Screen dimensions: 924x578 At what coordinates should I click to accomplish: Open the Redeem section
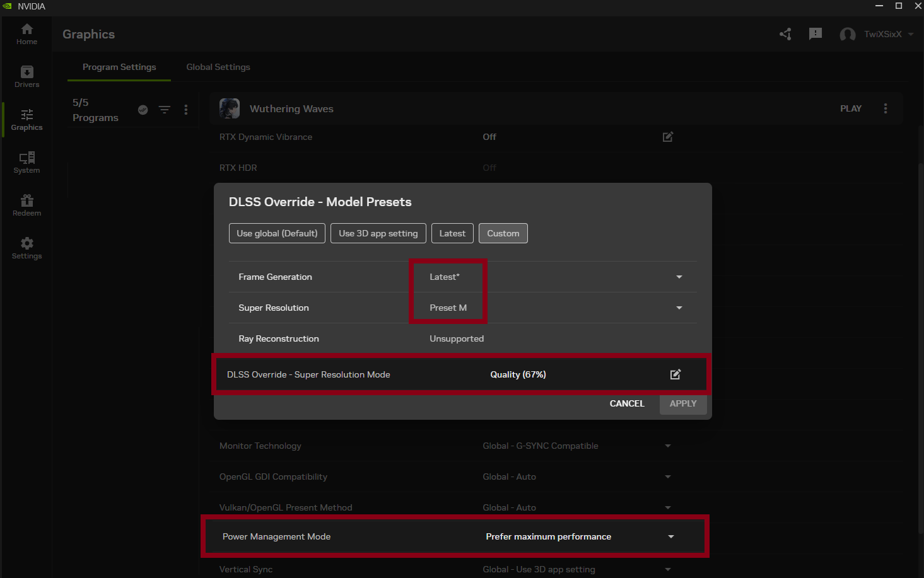[x=26, y=205]
